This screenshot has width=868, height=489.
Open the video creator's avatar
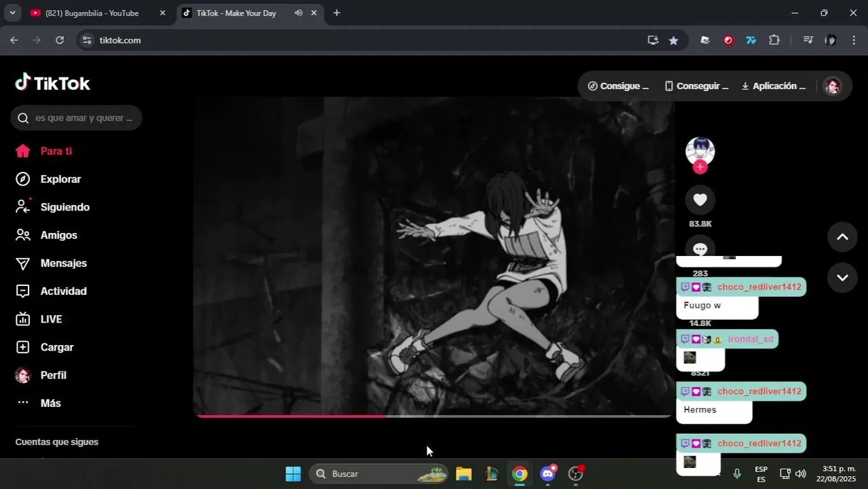click(x=700, y=151)
